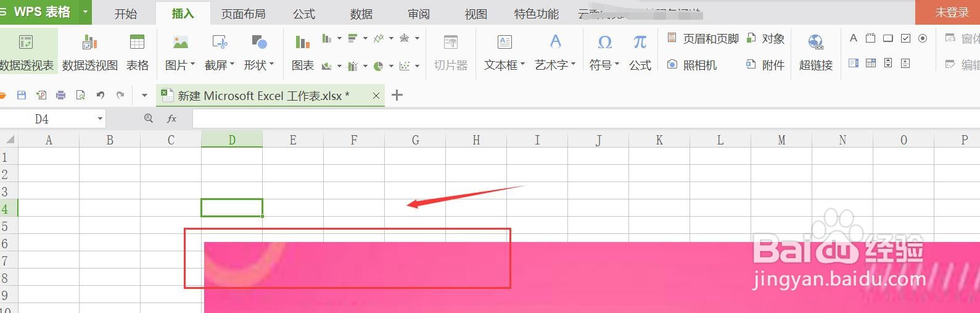This screenshot has height=313, width=980.
Task: Insert an 对象 object
Action: tap(765, 39)
